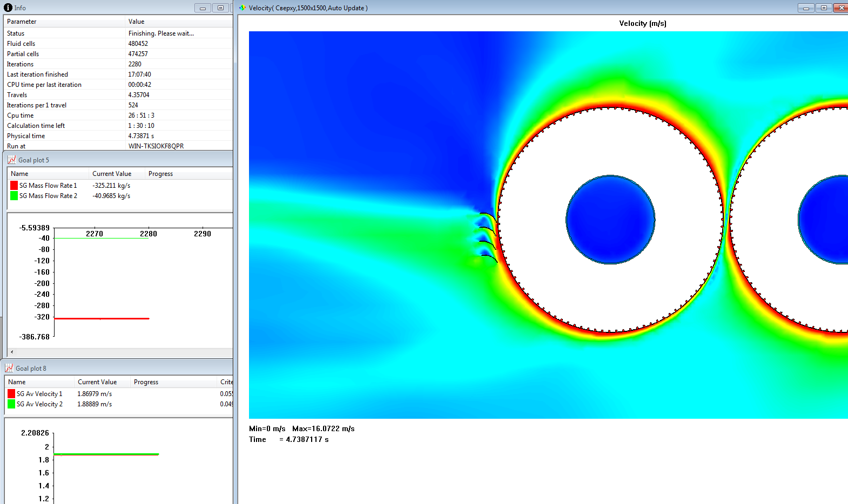
Task: Click the green swatch for SG Mass Flow Rate 2
Action: (14, 196)
